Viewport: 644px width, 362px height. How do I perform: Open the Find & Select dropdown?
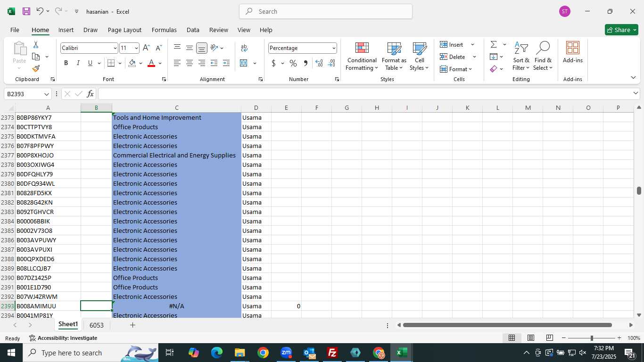tap(543, 57)
